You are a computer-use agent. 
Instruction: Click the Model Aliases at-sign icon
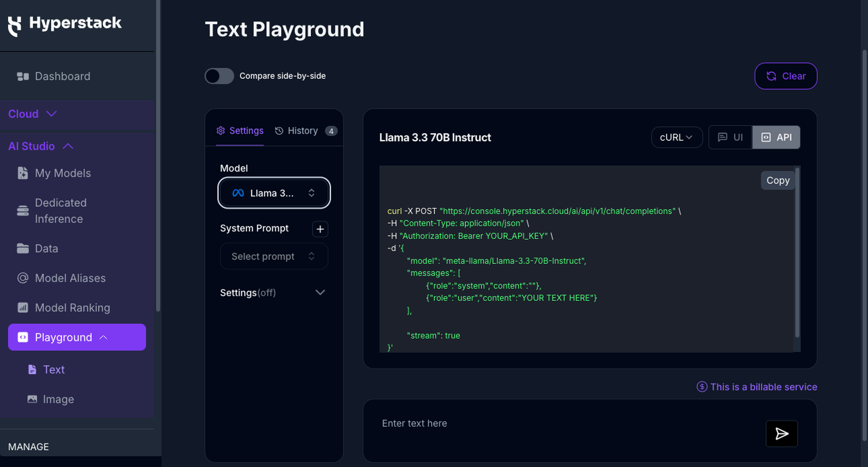23,278
